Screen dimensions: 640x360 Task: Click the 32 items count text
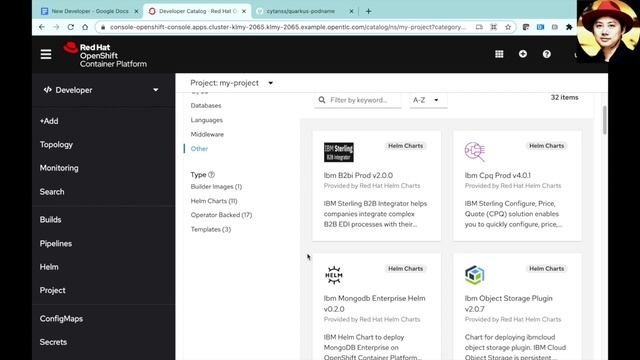point(564,98)
